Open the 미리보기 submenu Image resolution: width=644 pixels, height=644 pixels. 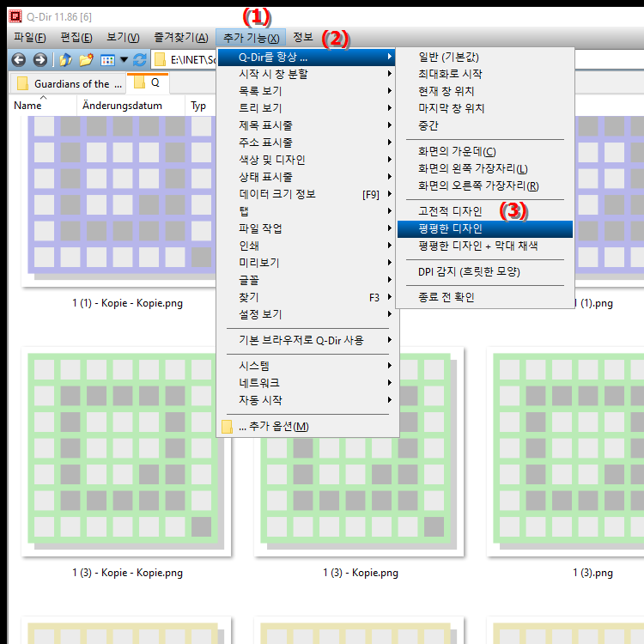pos(307,263)
